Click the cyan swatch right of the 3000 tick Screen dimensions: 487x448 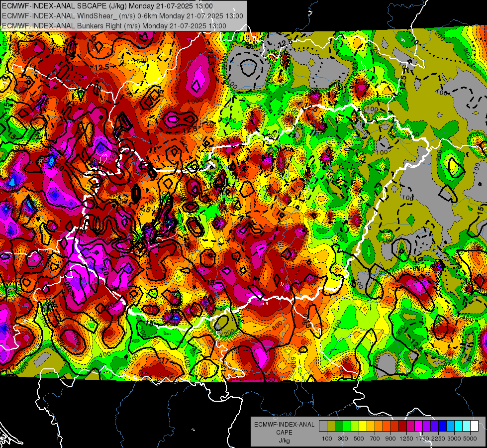[x=459, y=426]
